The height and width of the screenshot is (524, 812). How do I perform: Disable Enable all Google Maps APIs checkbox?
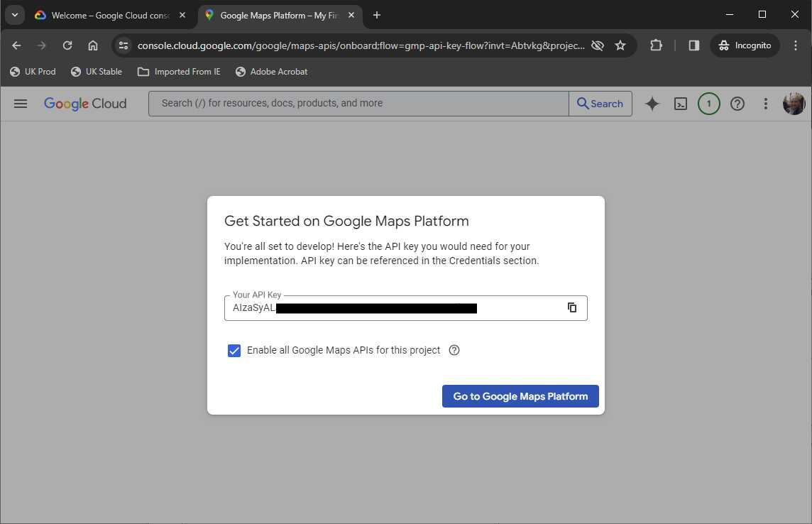tap(234, 350)
